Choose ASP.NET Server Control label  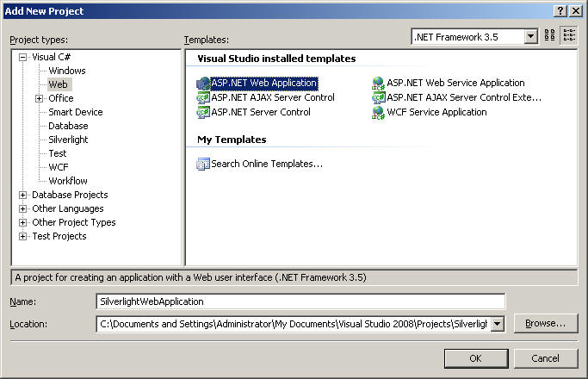pos(261,112)
